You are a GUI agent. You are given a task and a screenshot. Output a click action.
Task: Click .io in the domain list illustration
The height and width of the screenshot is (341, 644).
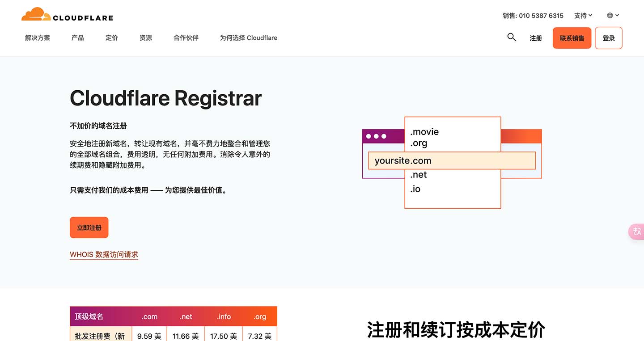(415, 189)
